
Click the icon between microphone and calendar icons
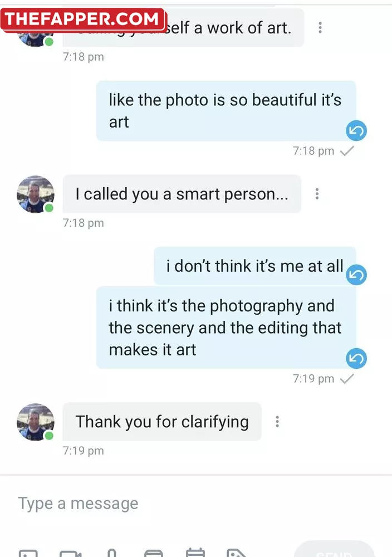click(x=154, y=553)
